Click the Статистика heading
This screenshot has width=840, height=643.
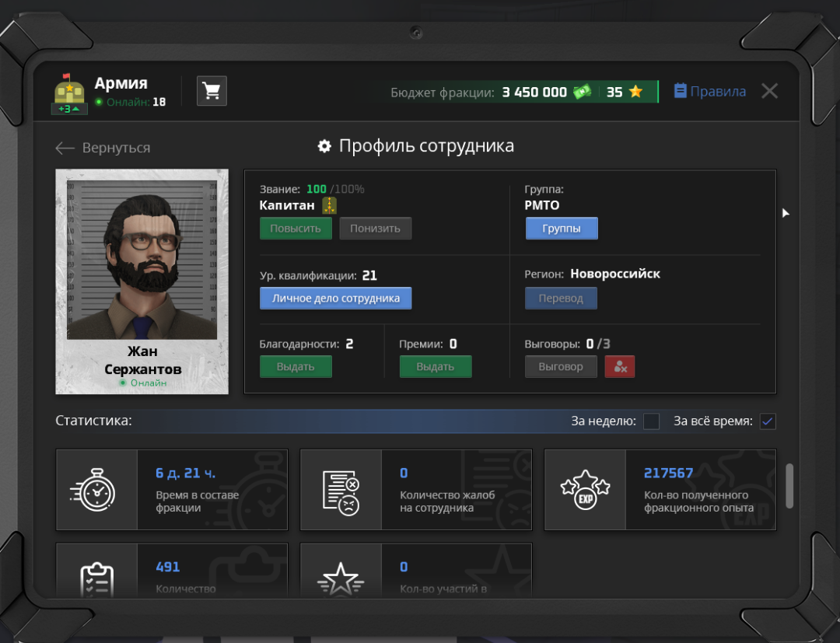click(x=93, y=421)
